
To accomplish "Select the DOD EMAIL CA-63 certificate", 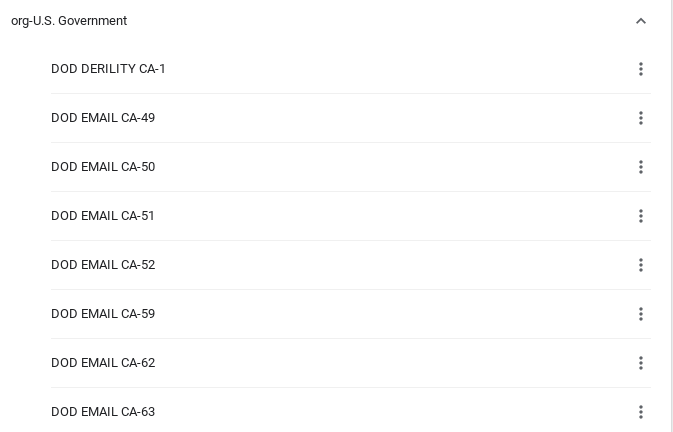I will (x=103, y=412).
